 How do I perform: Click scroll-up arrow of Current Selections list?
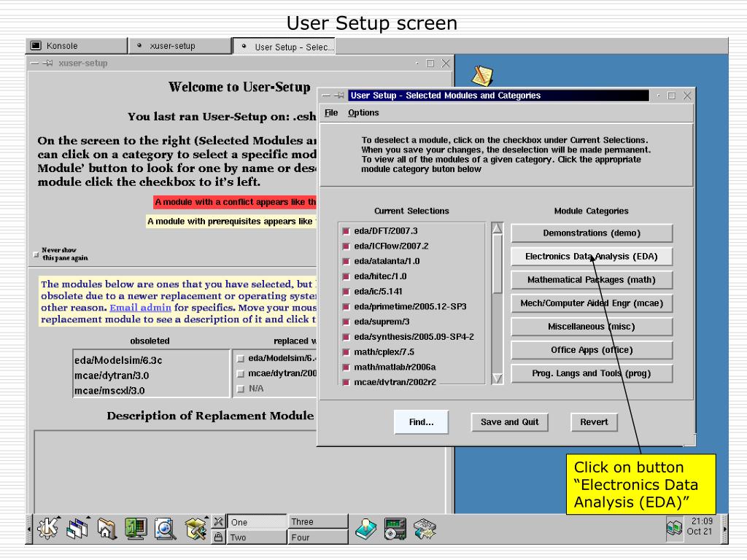click(497, 228)
